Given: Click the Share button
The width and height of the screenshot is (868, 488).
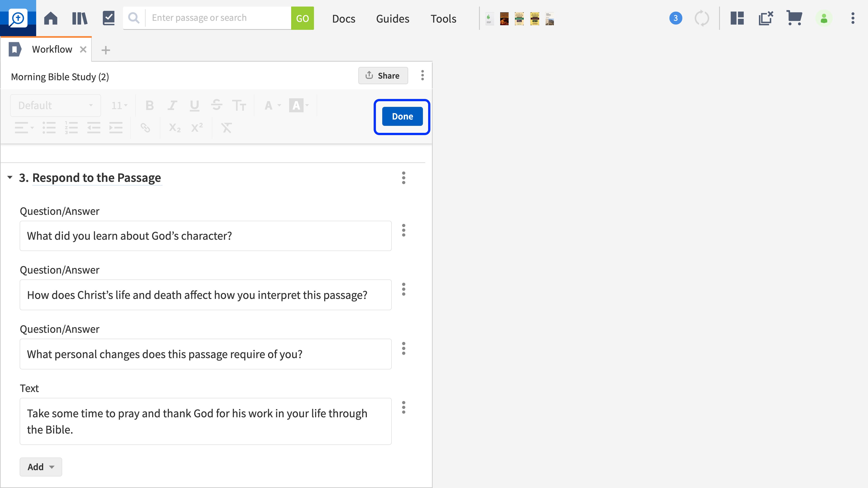Looking at the screenshot, I should coord(383,75).
